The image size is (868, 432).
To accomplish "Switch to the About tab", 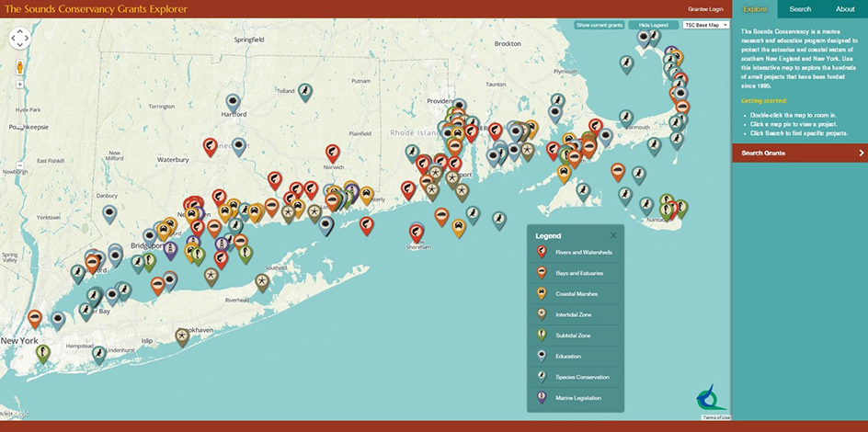I will (x=845, y=9).
